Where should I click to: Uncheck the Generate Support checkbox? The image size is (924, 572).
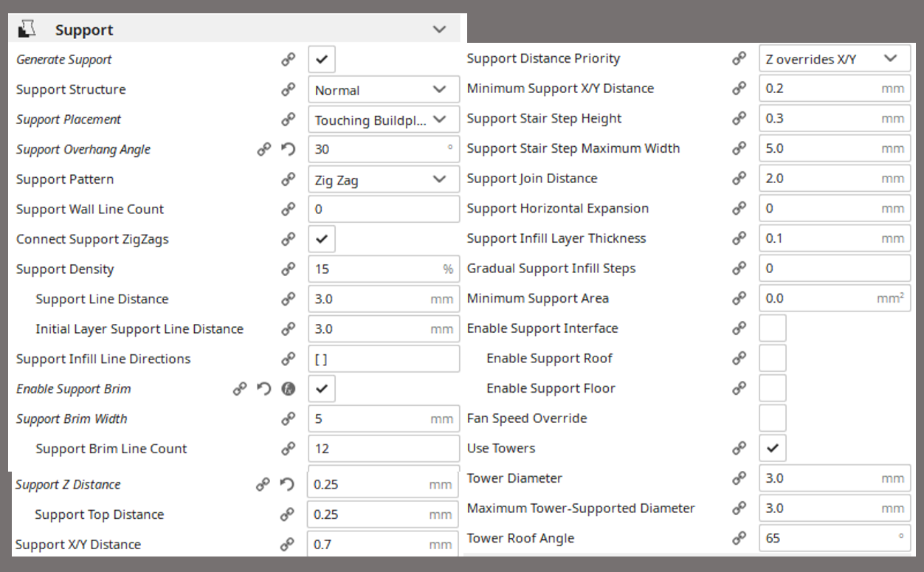(322, 60)
